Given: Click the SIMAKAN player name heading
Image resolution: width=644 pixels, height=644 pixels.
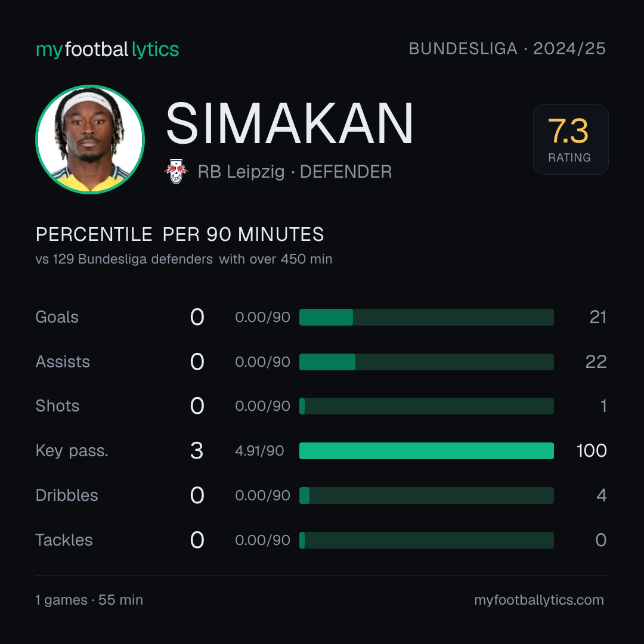Looking at the screenshot, I should tap(289, 123).
